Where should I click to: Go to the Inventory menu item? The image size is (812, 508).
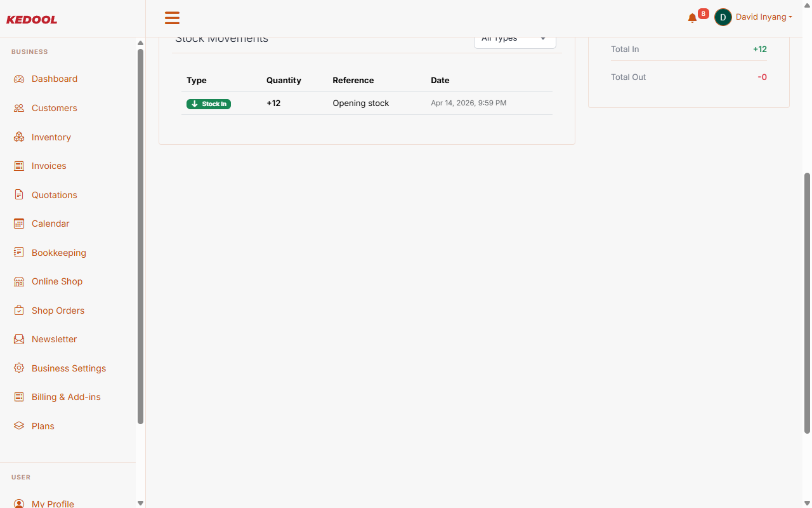pyautogui.click(x=51, y=137)
